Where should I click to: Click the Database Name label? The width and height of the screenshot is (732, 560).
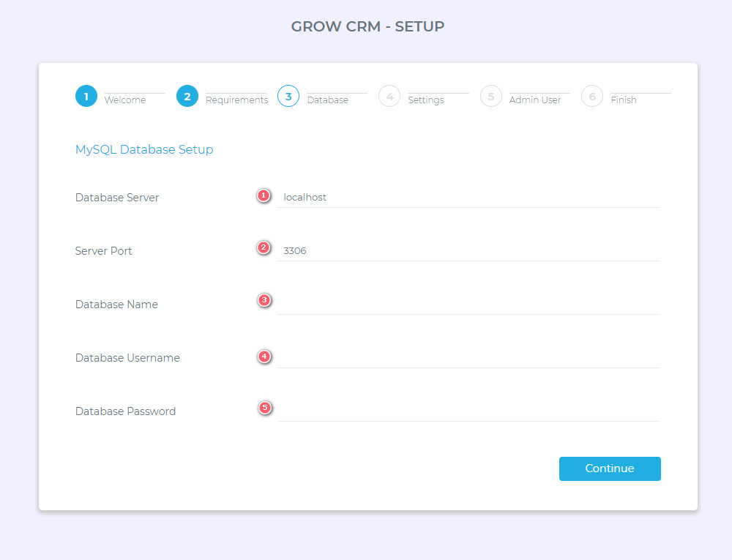coord(116,305)
